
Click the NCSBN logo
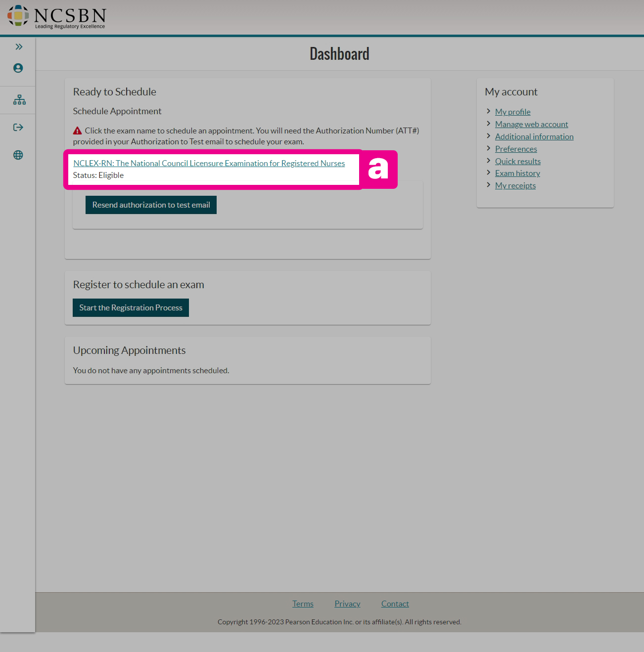click(x=56, y=17)
